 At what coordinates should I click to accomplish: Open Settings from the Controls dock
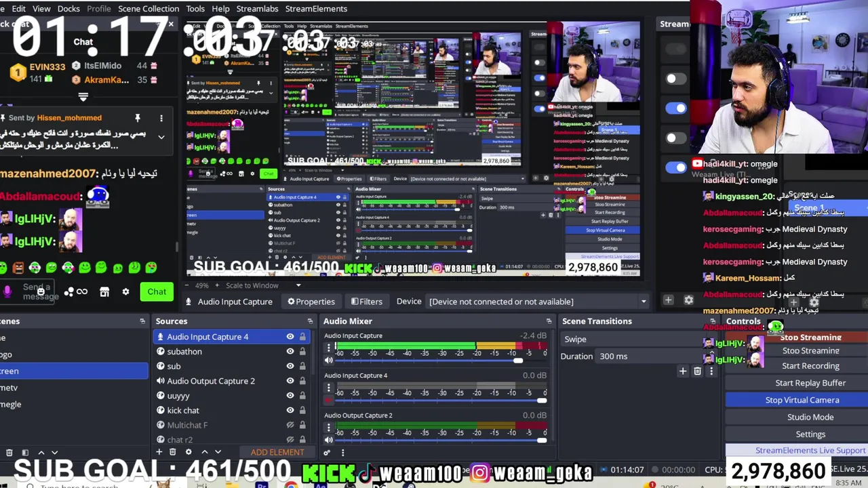tap(810, 434)
